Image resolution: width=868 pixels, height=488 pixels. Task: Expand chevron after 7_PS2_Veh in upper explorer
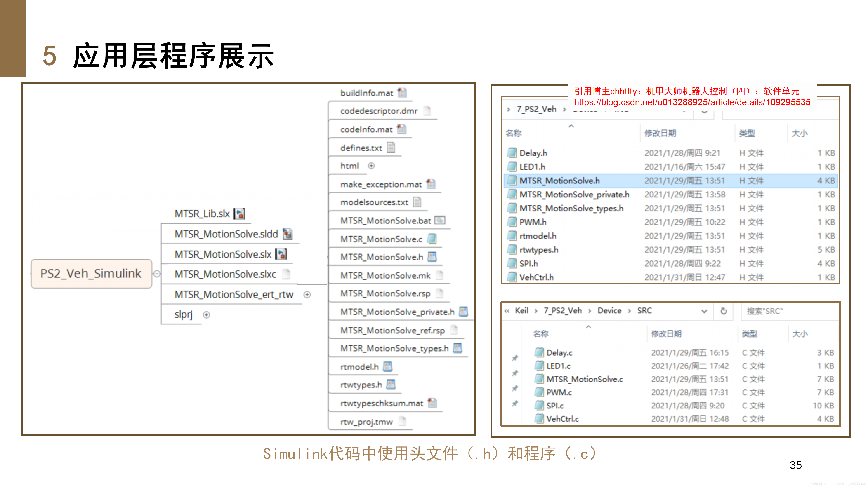pyautogui.click(x=564, y=109)
